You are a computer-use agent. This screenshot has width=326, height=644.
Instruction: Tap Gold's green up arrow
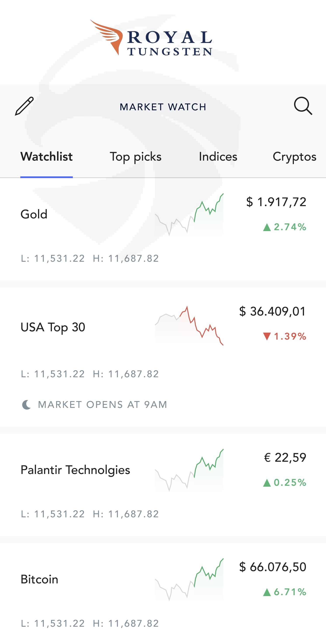coord(267,227)
